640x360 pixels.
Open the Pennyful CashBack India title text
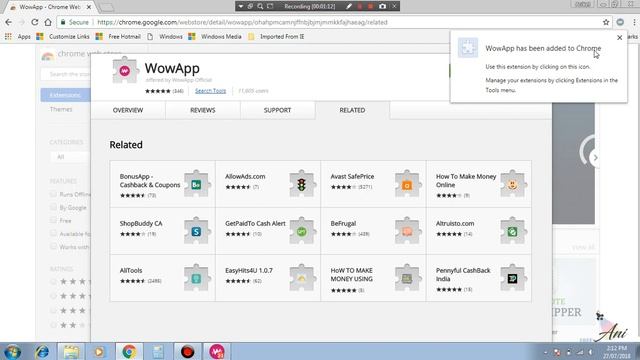(x=463, y=274)
